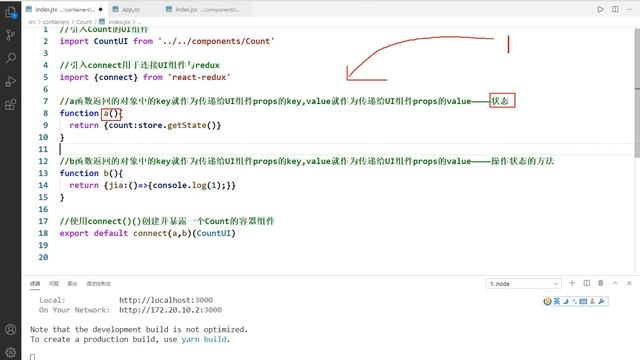Image resolution: width=640 pixels, height=360 pixels.
Task: Maximize panel with the up chevron
Action: tap(615, 283)
